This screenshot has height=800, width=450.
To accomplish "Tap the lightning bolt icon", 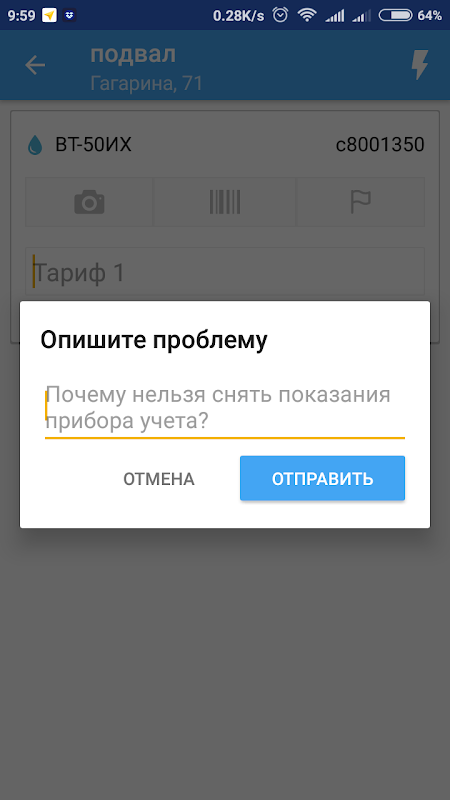I will 420,65.
